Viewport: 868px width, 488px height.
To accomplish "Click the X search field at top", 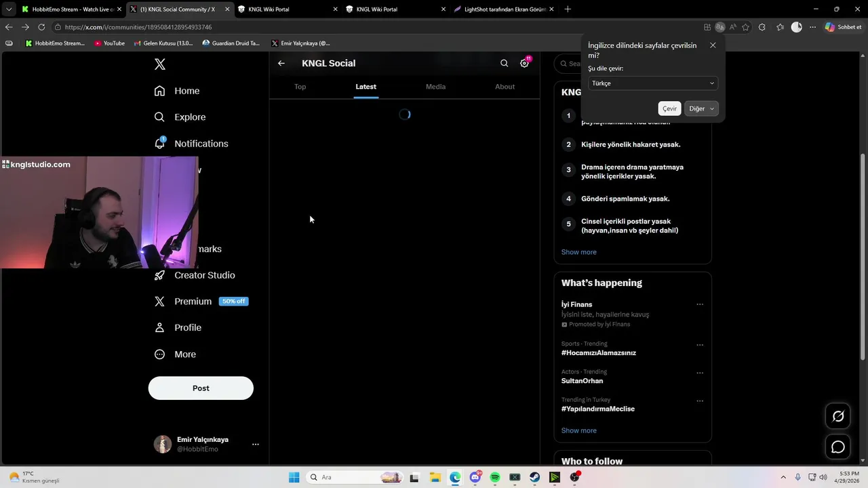I will (x=570, y=64).
